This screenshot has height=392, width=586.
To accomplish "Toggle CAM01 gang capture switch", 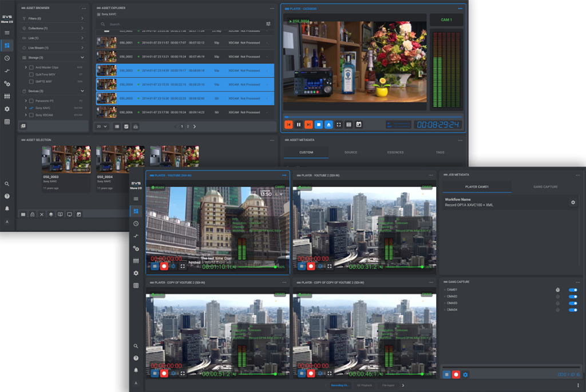I will [x=572, y=290].
